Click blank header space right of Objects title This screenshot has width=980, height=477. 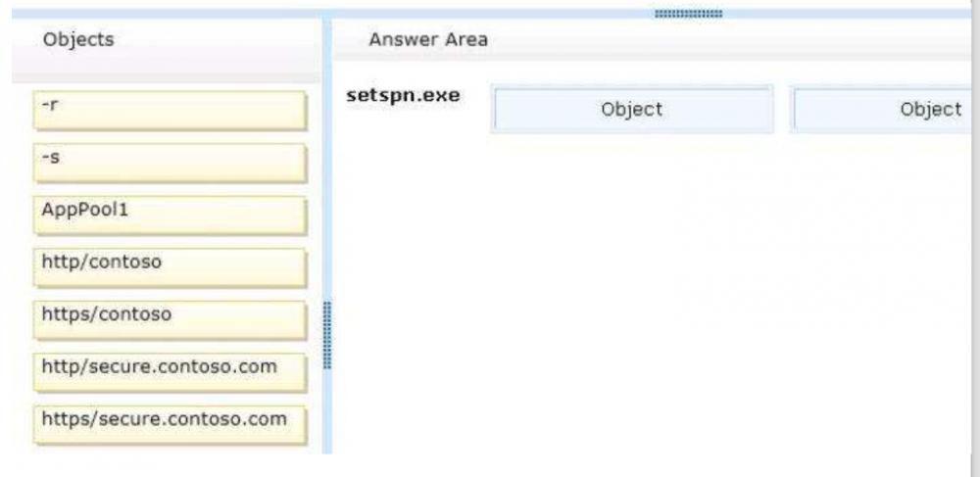pyautogui.click(x=216, y=40)
